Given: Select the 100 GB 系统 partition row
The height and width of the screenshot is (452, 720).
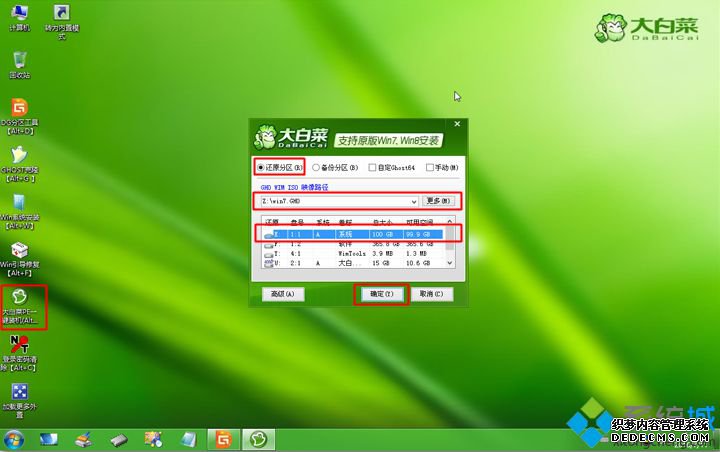Looking at the screenshot, I should (x=353, y=234).
